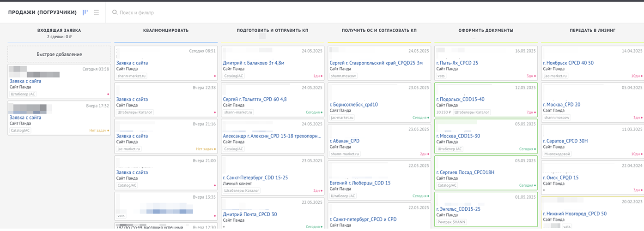644x231 pixels.
Task: Click shann-market.ru tag on Сегодня 08:51 card
Action: pos(132,76)
